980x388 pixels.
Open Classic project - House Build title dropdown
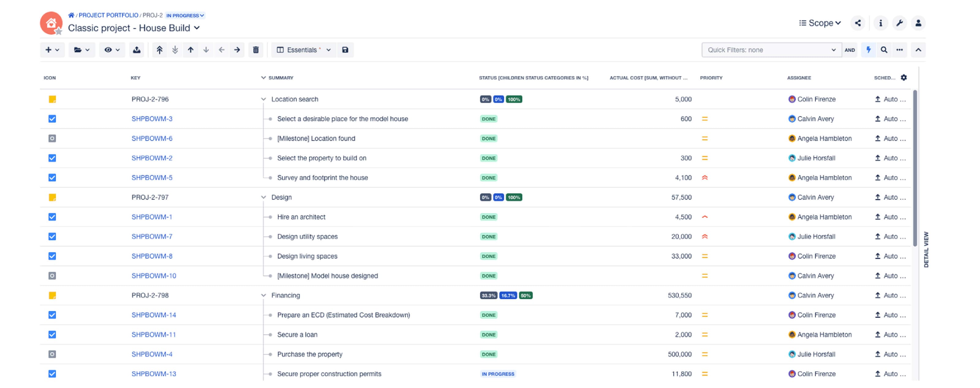coord(134,28)
